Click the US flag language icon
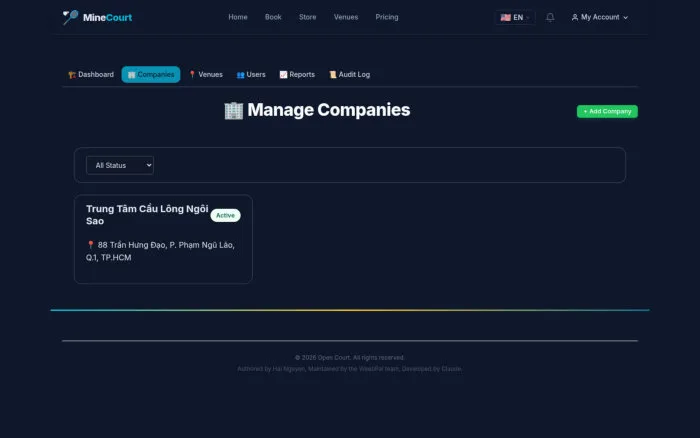 point(505,17)
